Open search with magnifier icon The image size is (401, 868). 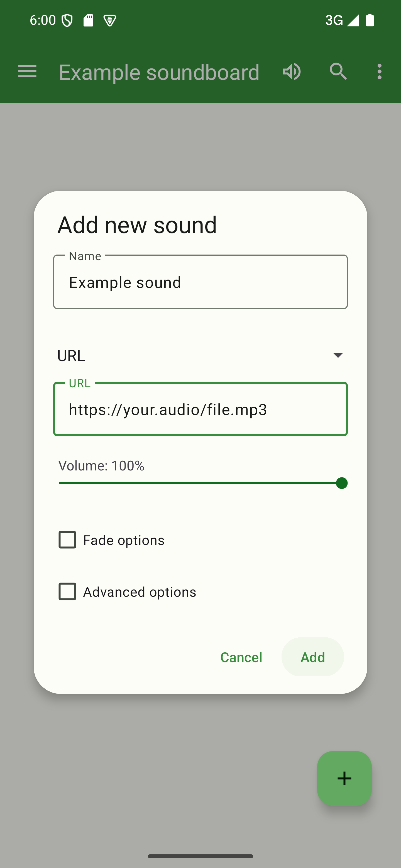[338, 71]
